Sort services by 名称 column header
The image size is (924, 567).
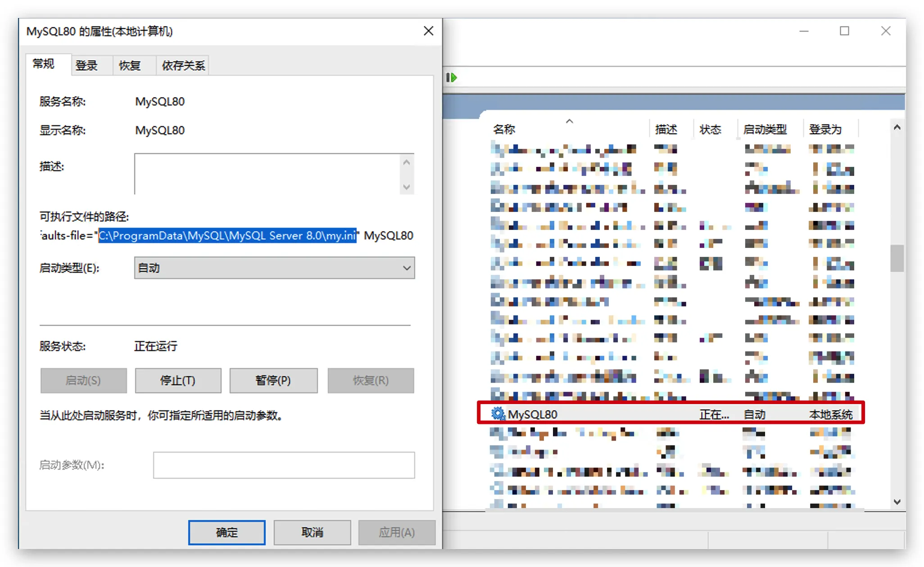coord(504,130)
